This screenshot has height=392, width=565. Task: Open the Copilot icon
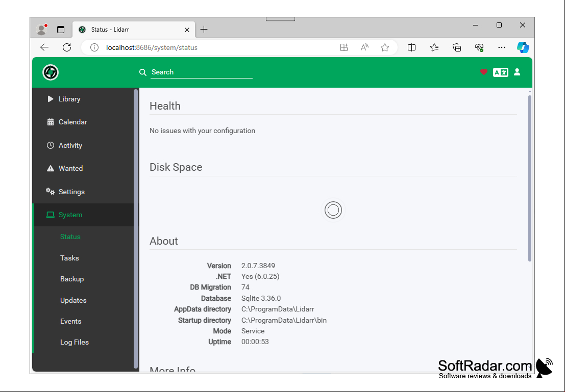pyautogui.click(x=523, y=47)
